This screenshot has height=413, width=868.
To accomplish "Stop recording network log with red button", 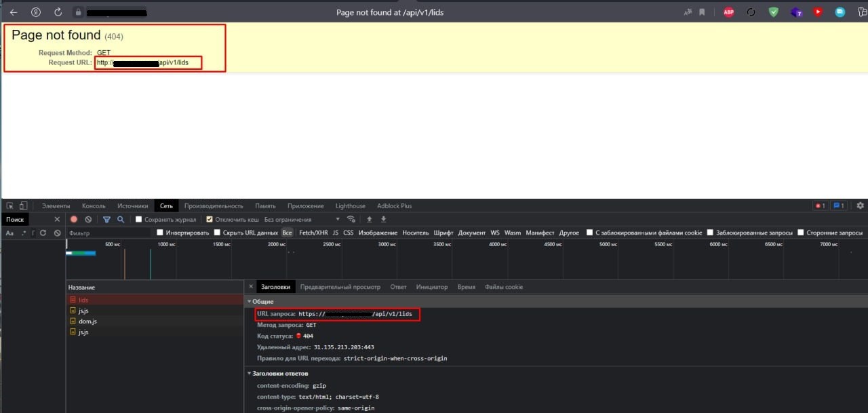I will pyautogui.click(x=74, y=220).
